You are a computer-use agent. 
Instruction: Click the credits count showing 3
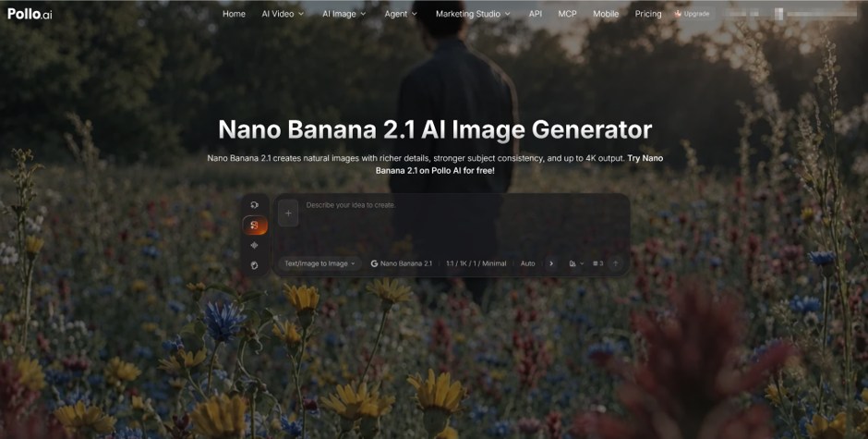597,263
